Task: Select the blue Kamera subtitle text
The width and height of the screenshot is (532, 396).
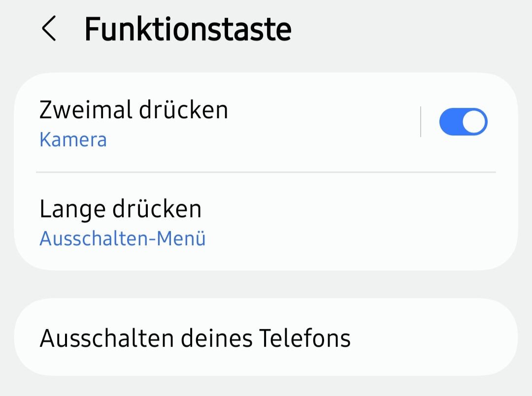Action: coord(73,140)
